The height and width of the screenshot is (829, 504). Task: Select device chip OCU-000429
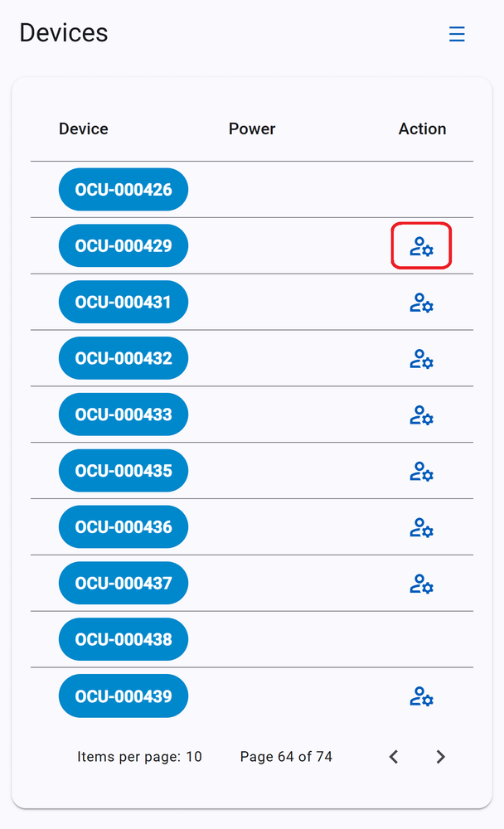tap(124, 245)
